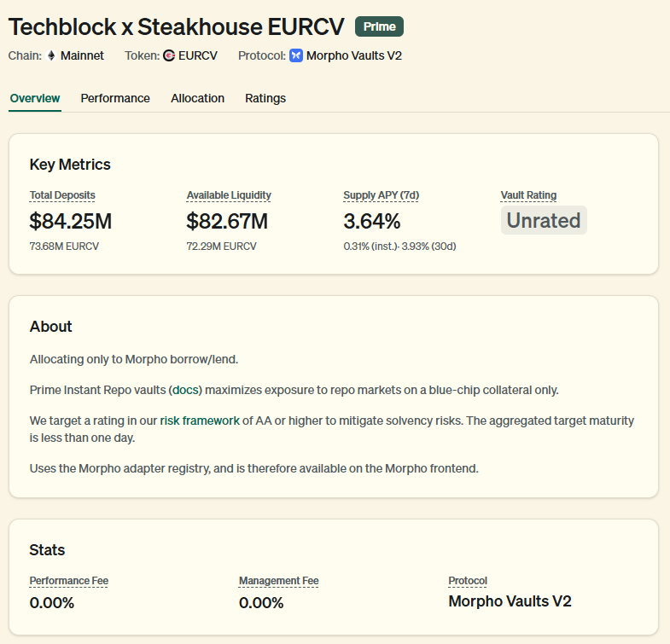Click the 0.00% Performance Fee value
The image size is (670, 644).
coord(52,603)
